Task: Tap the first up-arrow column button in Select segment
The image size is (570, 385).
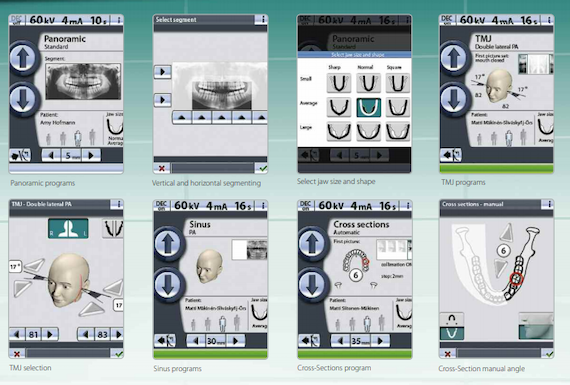Action: 182,117
